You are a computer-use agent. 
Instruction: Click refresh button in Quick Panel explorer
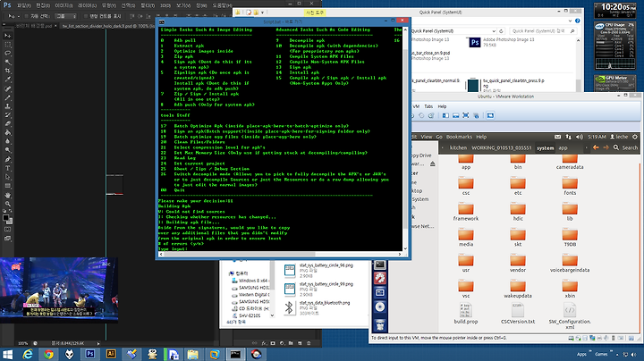pyautogui.click(x=501, y=30)
